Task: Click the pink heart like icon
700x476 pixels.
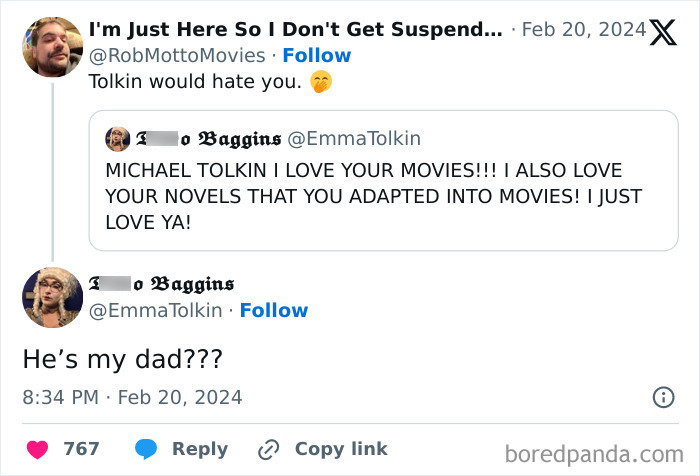Action: click(36, 449)
